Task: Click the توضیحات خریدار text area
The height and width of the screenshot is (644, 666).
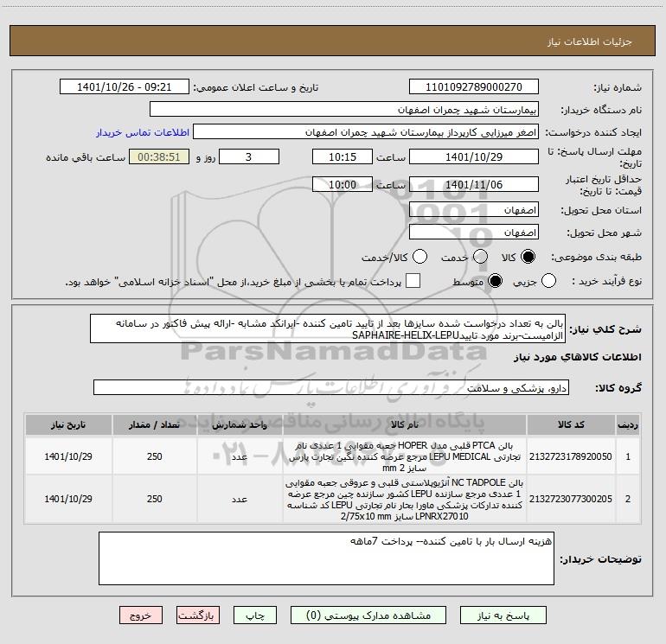Action: 326,558
